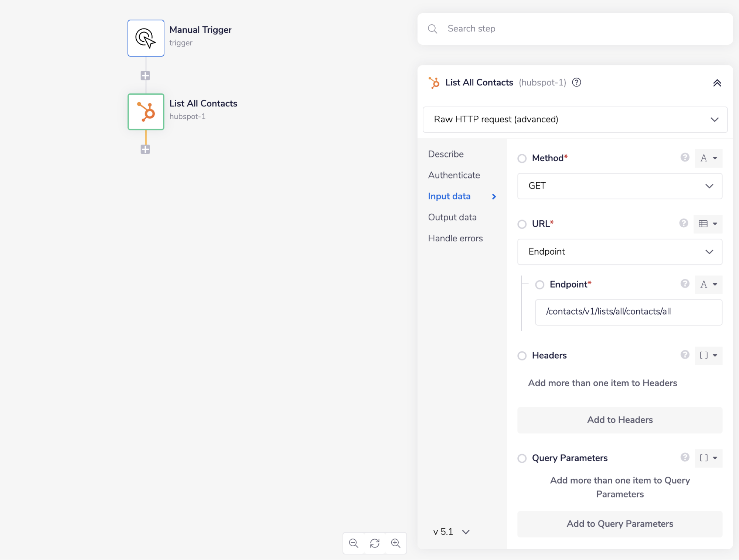Open the Raw HTTP request (advanced) dropdown
Image resolution: width=739 pixels, height=560 pixels.
click(575, 119)
